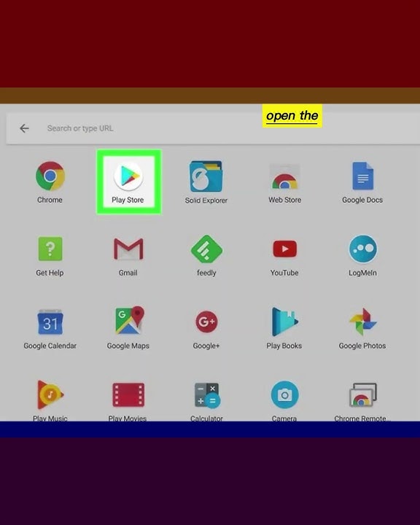
Task: Launch Google Maps
Action: click(130, 320)
